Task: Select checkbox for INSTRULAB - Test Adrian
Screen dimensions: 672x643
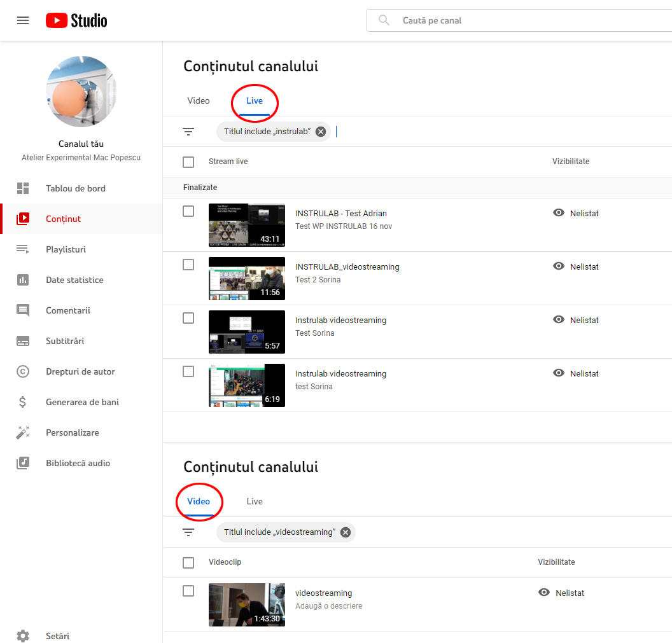Action: point(188,211)
